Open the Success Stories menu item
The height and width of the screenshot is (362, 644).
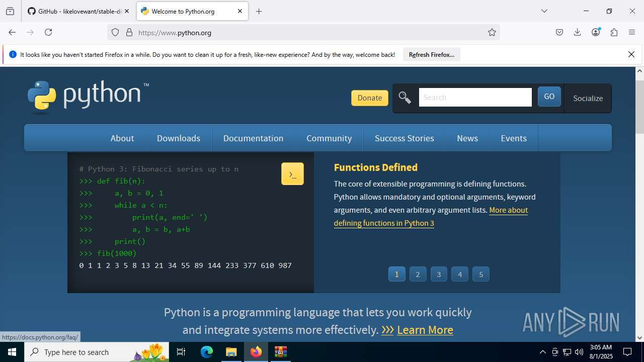pyautogui.click(x=405, y=138)
